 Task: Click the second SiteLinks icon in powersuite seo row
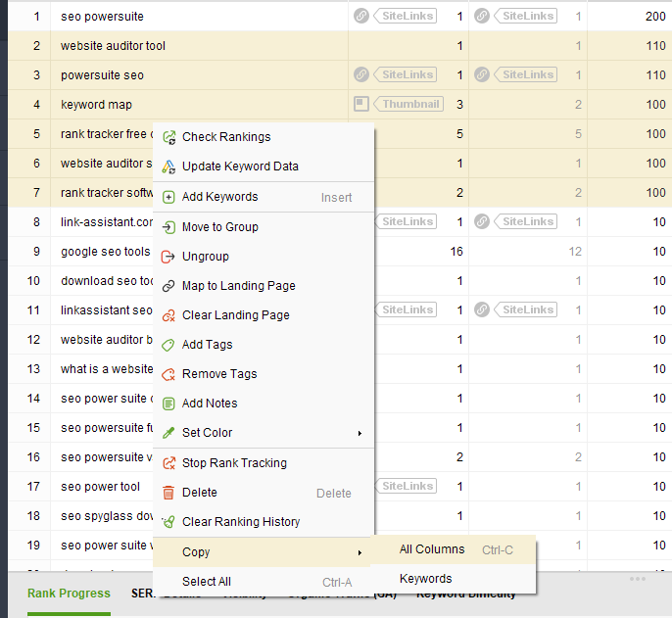[x=482, y=75]
